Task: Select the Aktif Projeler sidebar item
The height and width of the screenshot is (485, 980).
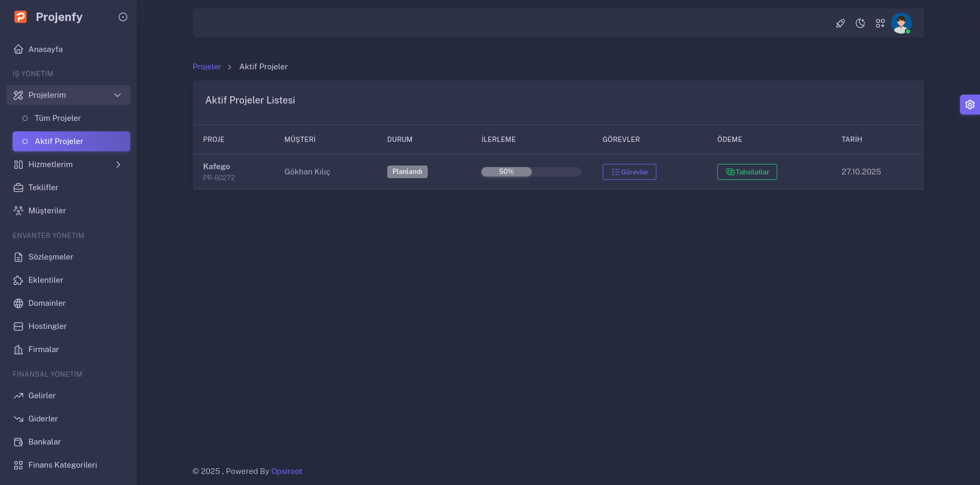Action: [59, 141]
